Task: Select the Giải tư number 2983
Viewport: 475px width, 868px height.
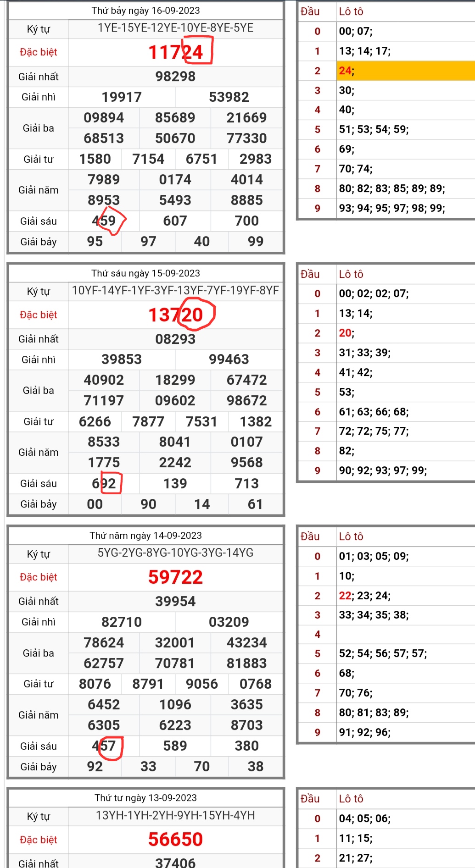Action: pyautogui.click(x=256, y=159)
